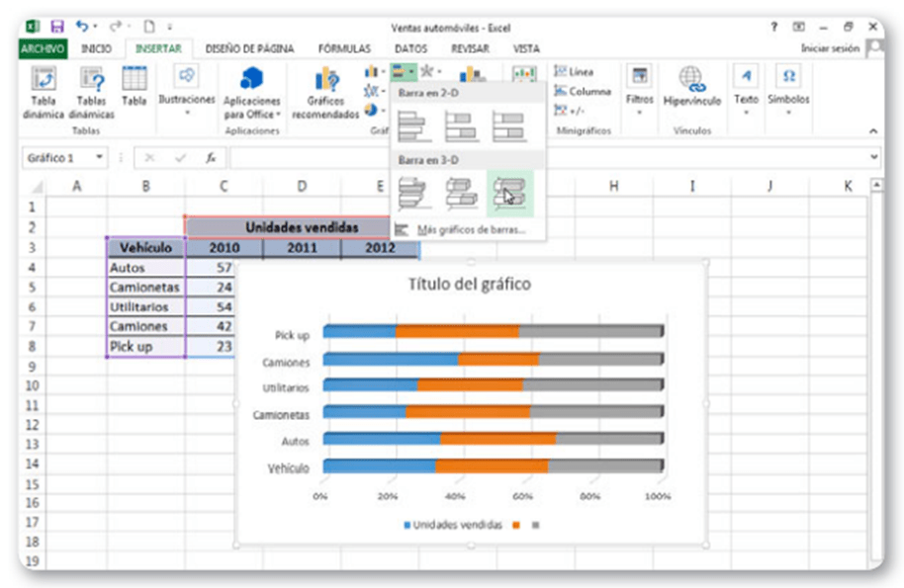904x588 pixels.
Task: Switch to the DATOS tab
Action: pyautogui.click(x=410, y=47)
